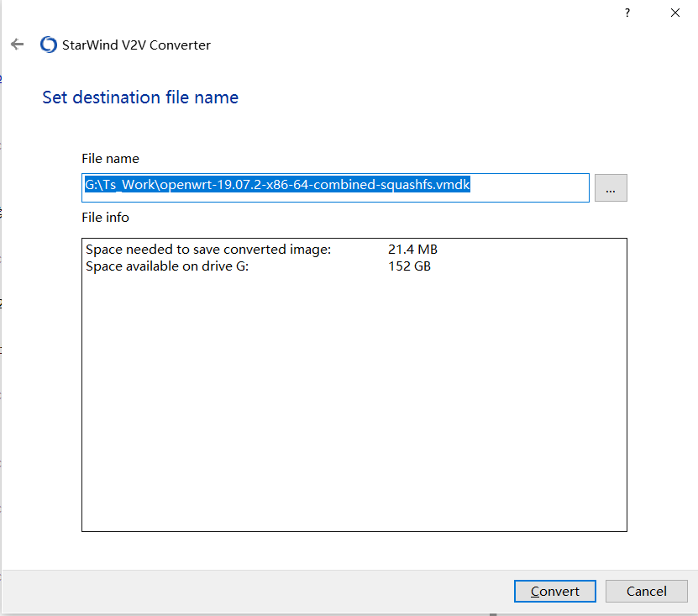698x616 pixels.
Task: Cancel the conversion wizard
Action: click(x=646, y=591)
